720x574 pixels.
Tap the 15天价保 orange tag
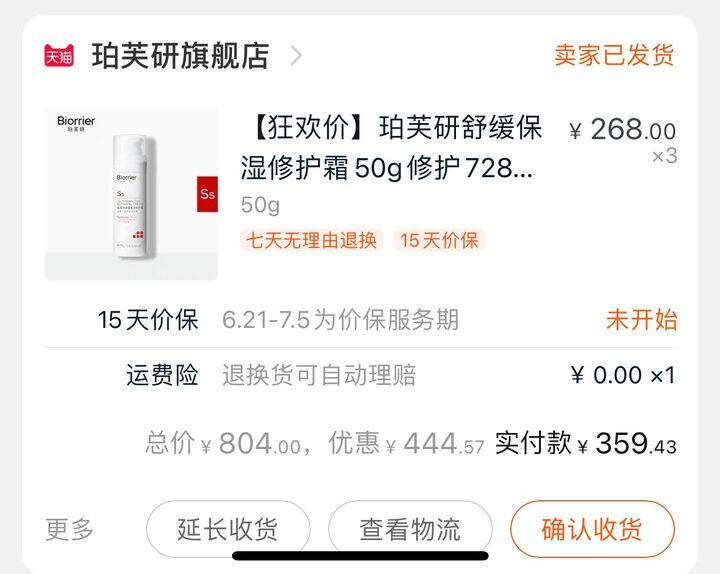pyautogui.click(x=439, y=240)
